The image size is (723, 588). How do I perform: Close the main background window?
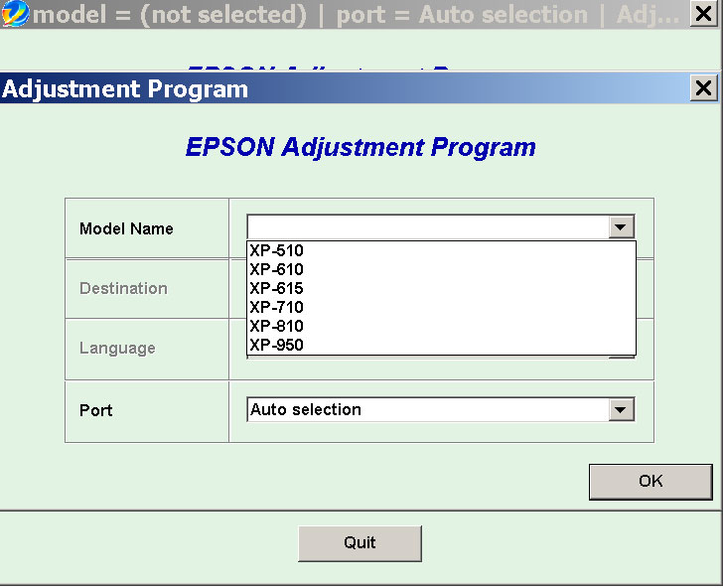click(703, 14)
